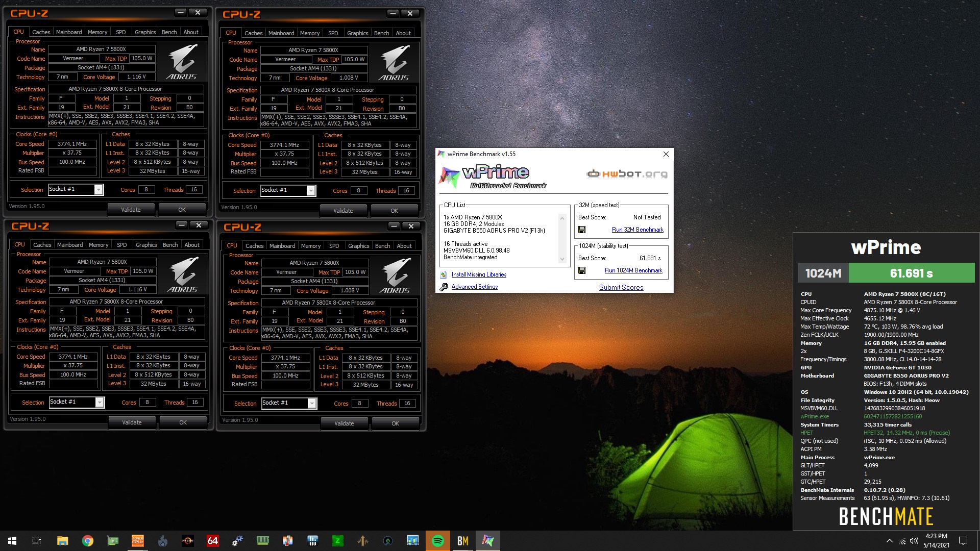Screen dimensions: 980x551
Task: Open SPD tab in bottom-right CPU-Z
Action: [x=334, y=246]
